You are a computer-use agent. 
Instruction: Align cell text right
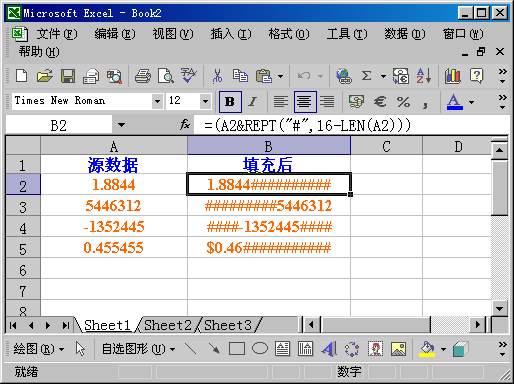click(x=327, y=102)
